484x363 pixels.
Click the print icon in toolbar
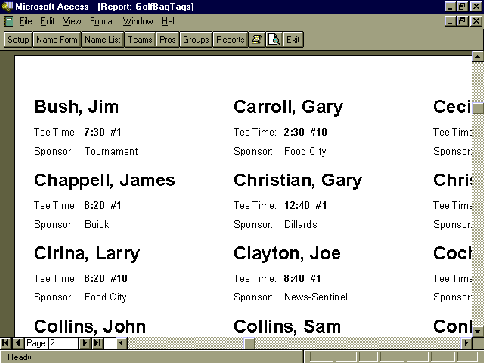[x=257, y=40]
